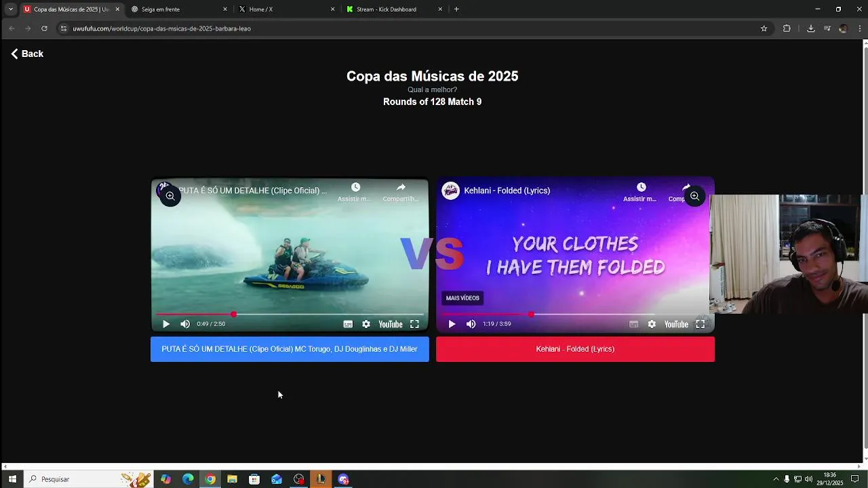Switch to the Home / X tab

point(287,9)
